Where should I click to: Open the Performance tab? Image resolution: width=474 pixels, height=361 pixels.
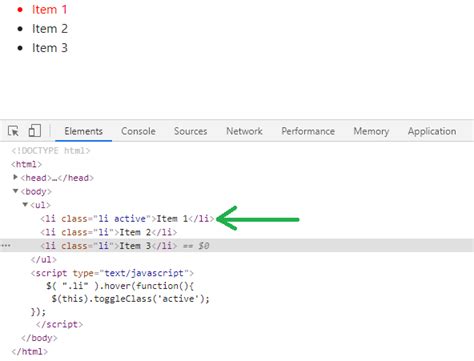tap(308, 131)
